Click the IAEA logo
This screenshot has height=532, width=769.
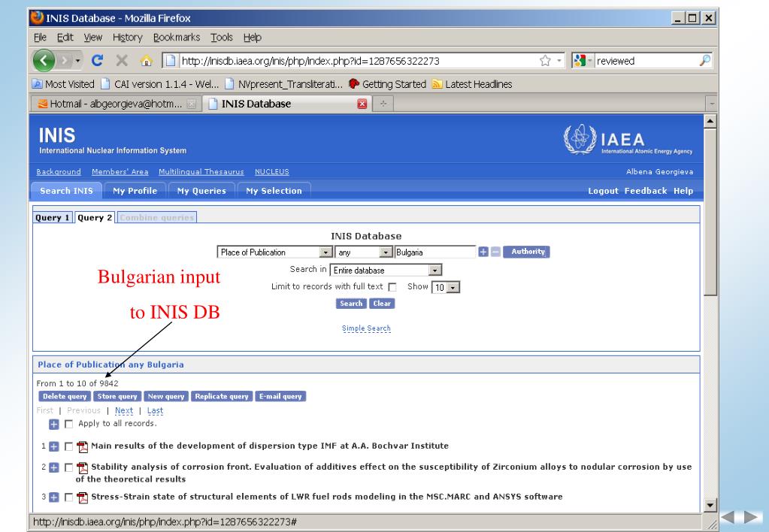[x=628, y=140]
